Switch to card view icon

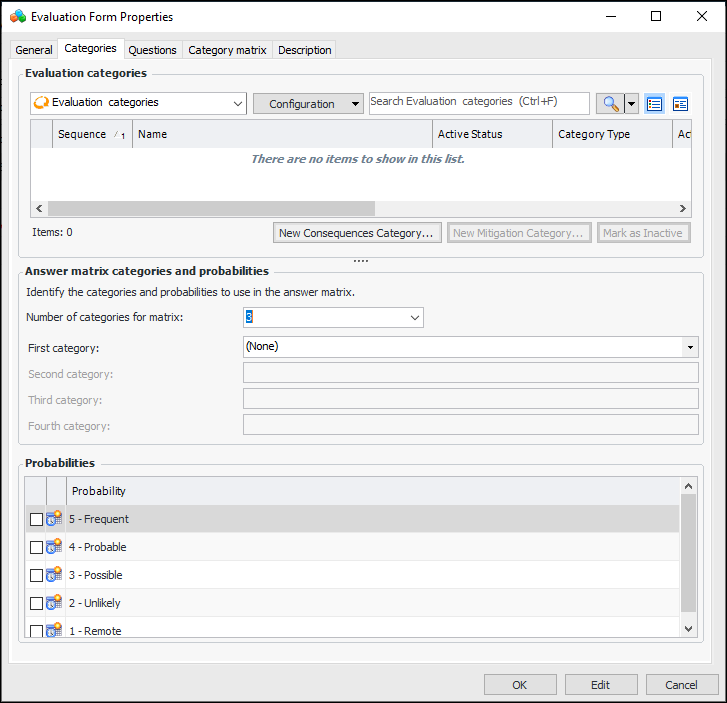pos(681,104)
